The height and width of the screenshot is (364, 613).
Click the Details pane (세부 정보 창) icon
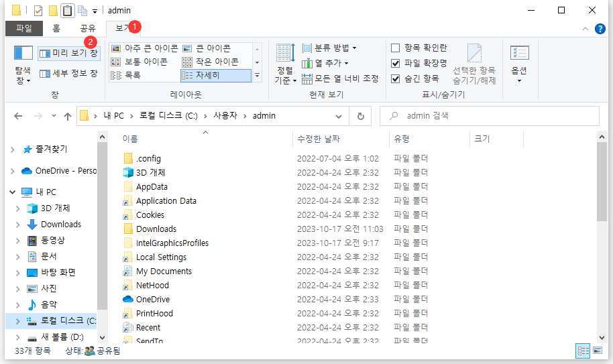click(45, 73)
